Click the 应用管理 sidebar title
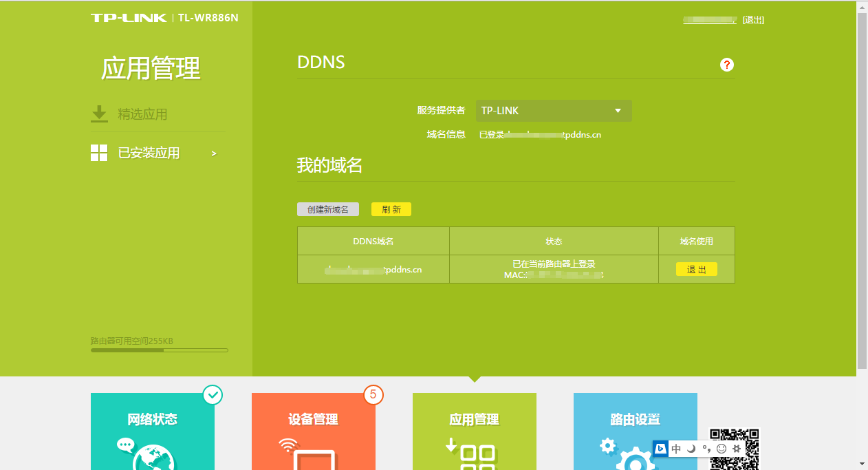This screenshot has height=470, width=868. point(151,69)
